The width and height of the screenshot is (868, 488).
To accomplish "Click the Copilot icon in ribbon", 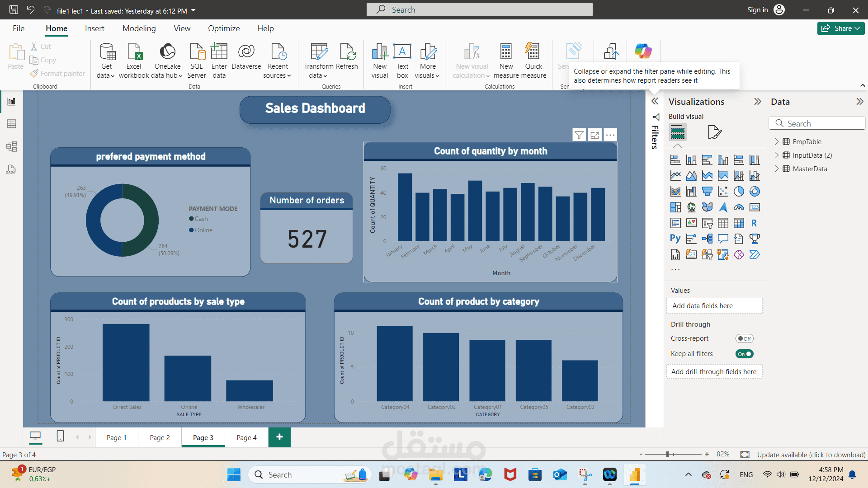I will pos(643,51).
